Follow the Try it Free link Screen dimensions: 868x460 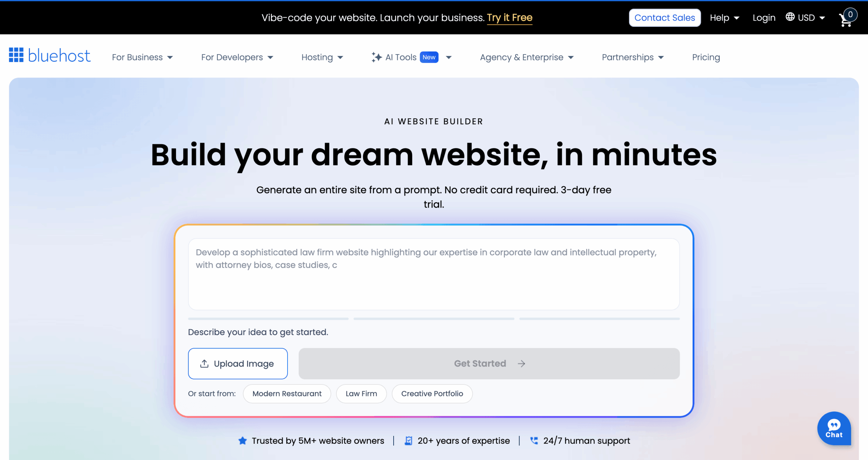[x=510, y=18]
